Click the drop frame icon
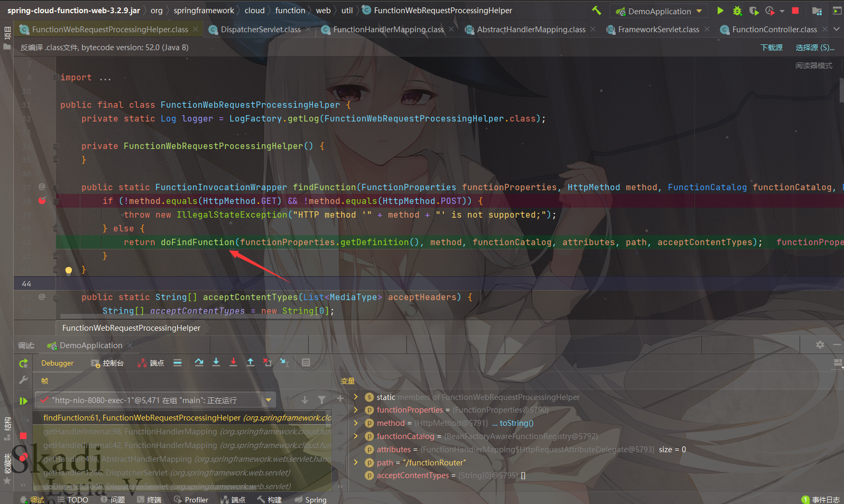The width and height of the screenshot is (844, 504). click(267, 362)
